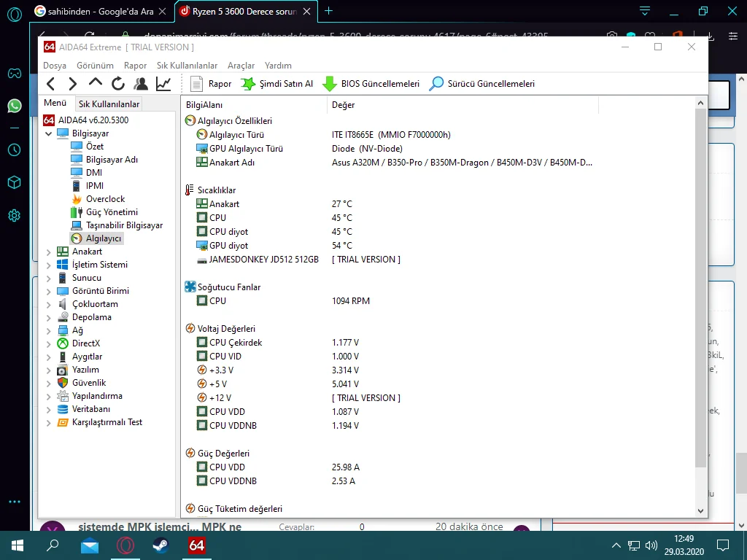Go forward with the AIDA64 toolbar right arrow
The width and height of the screenshot is (747, 560).
coord(72,84)
